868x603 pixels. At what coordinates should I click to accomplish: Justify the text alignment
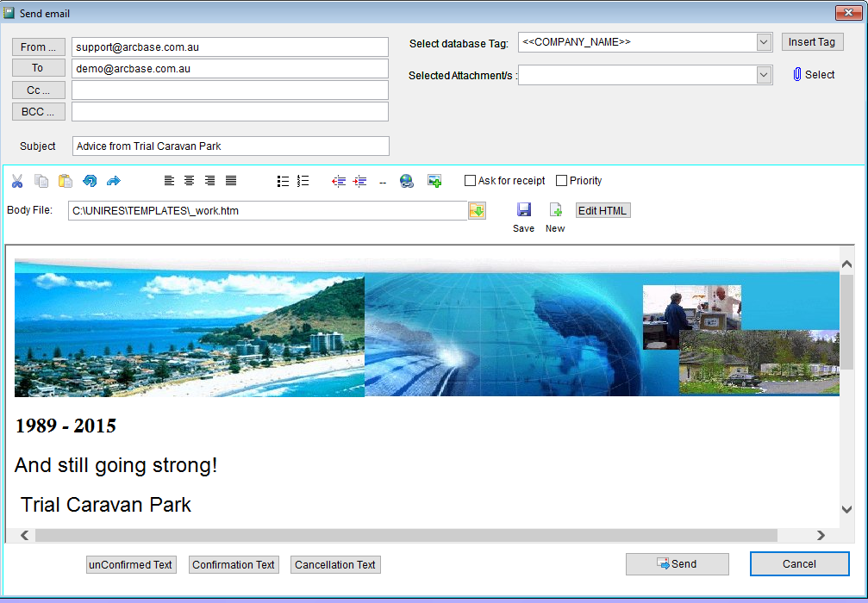(x=231, y=180)
